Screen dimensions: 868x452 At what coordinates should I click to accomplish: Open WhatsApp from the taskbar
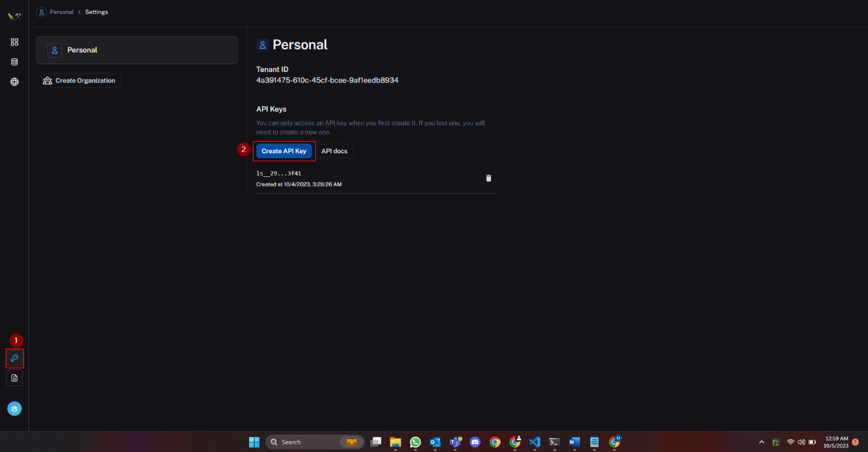(415, 442)
